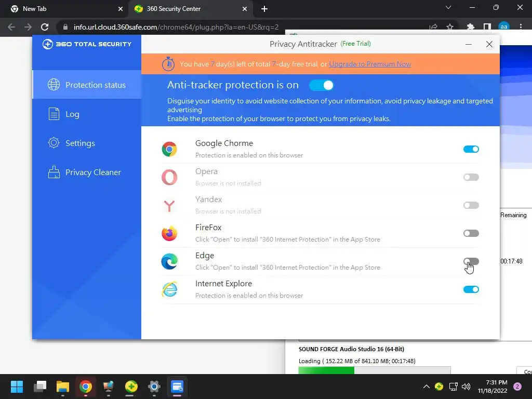Open Windows Start menu
The width and height of the screenshot is (532, 399).
point(17,387)
